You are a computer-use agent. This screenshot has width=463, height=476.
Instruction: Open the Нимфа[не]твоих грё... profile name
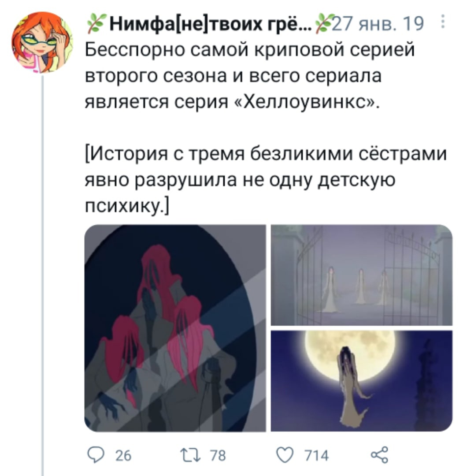click(210, 23)
